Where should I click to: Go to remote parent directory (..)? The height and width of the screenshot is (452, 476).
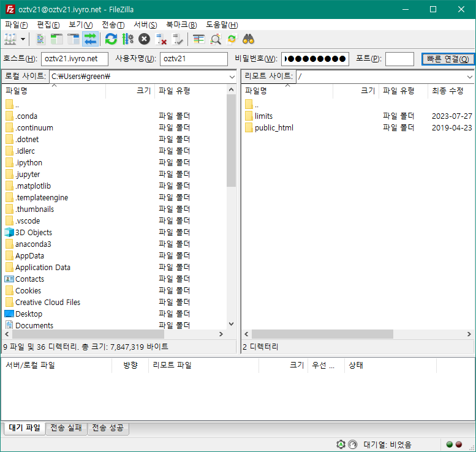point(252,105)
